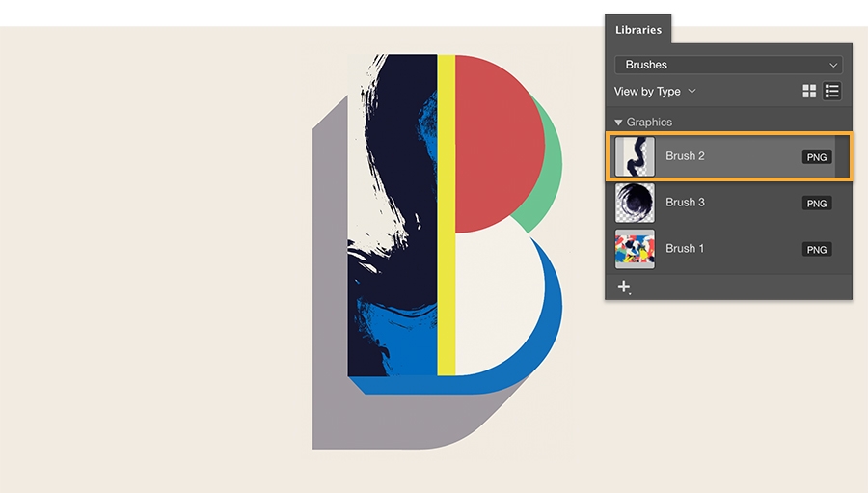Switch to list view icon
This screenshot has width=868, height=493.
coord(832,92)
